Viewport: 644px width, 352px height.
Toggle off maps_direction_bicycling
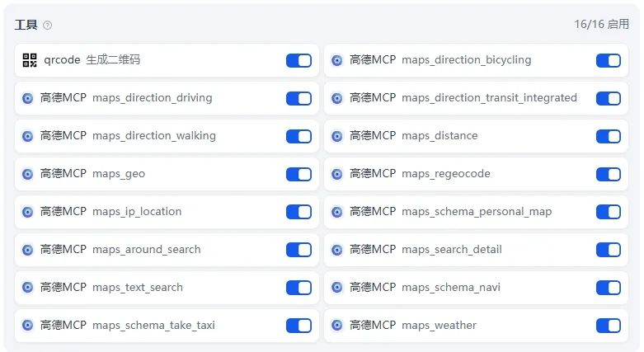point(609,60)
